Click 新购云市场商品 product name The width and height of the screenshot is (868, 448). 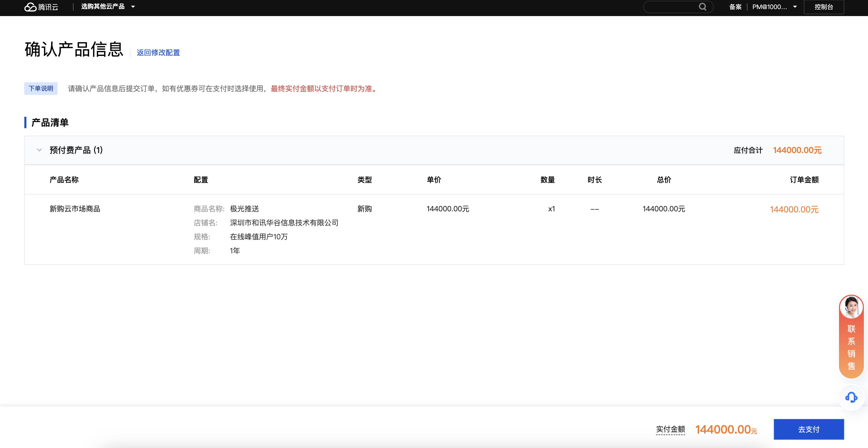point(75,209)
